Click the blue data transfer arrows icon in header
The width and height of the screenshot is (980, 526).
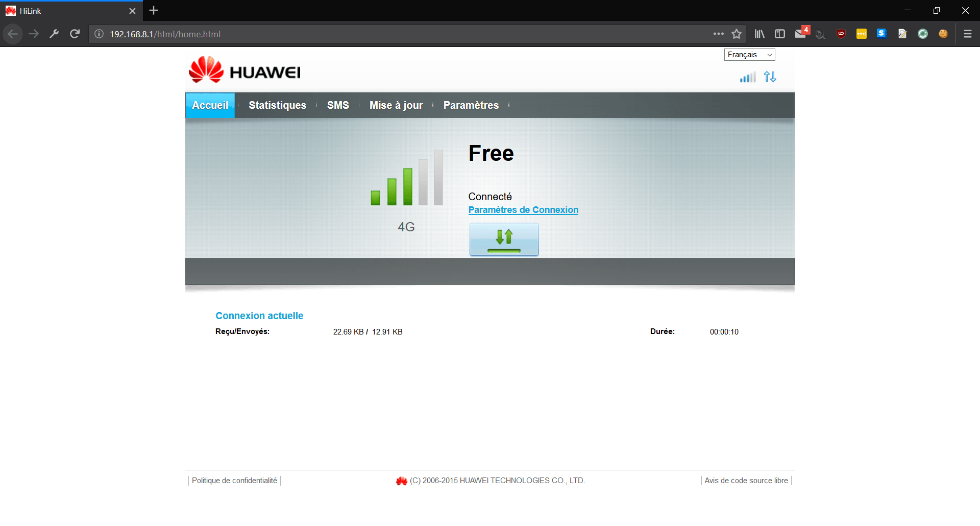click(x=770, y=77)
